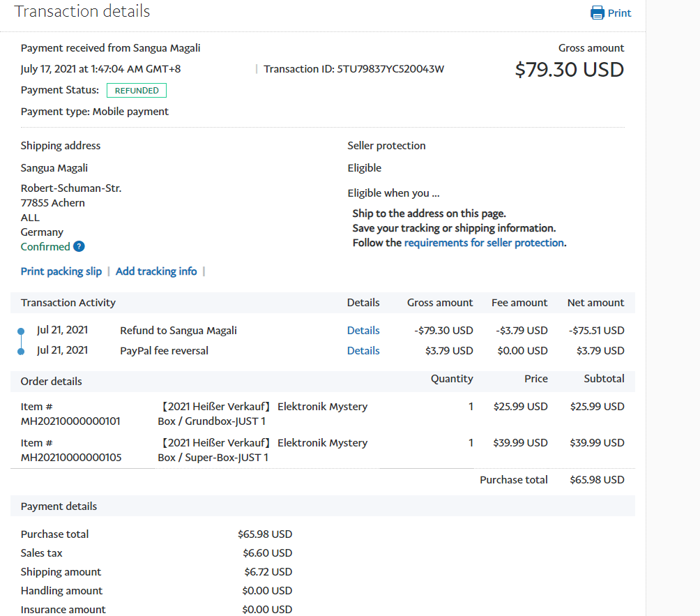
Task: Select item number MH20210000000105
Action: point(70,458)
